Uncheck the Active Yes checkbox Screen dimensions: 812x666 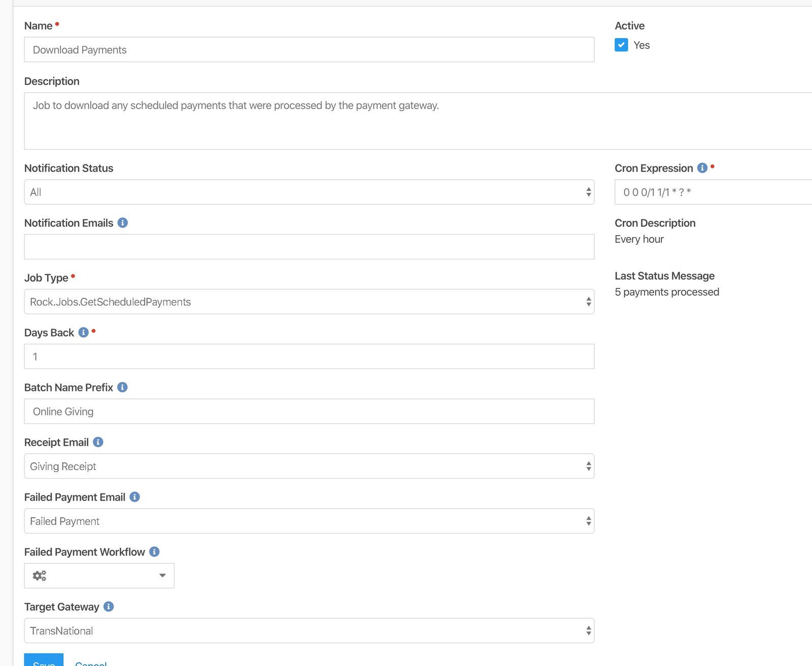(x=621, y=45)
